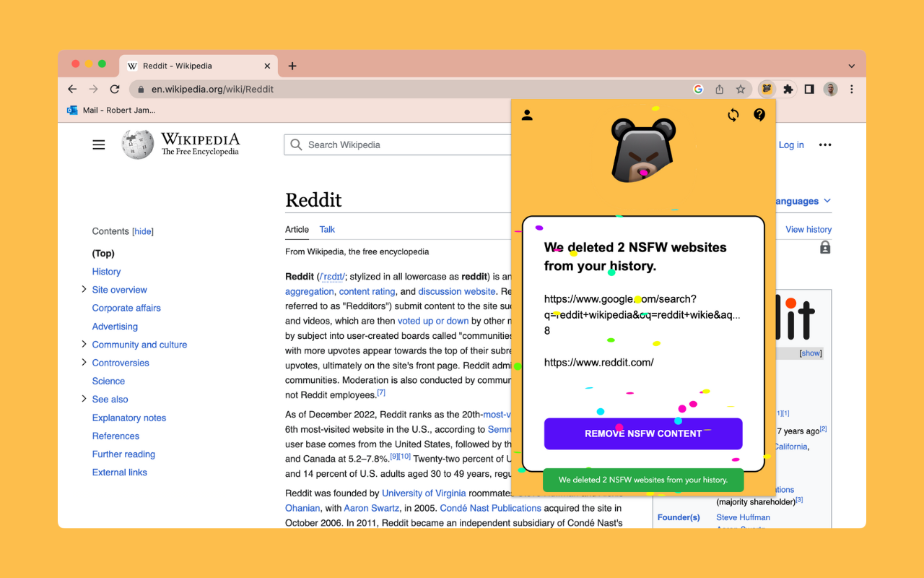The width and height of the screenshot is (924, 578).
Task: Open the Ohanian link
Action: (303, 508)
